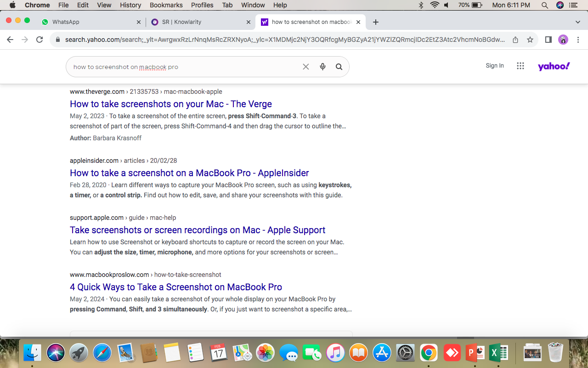Close the SR | Knowlarity tab
Screen dimensions: 588x368
click(249, 22)
